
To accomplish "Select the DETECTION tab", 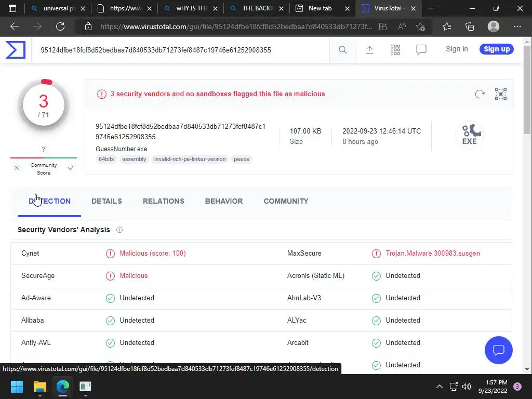I will 49,201.
